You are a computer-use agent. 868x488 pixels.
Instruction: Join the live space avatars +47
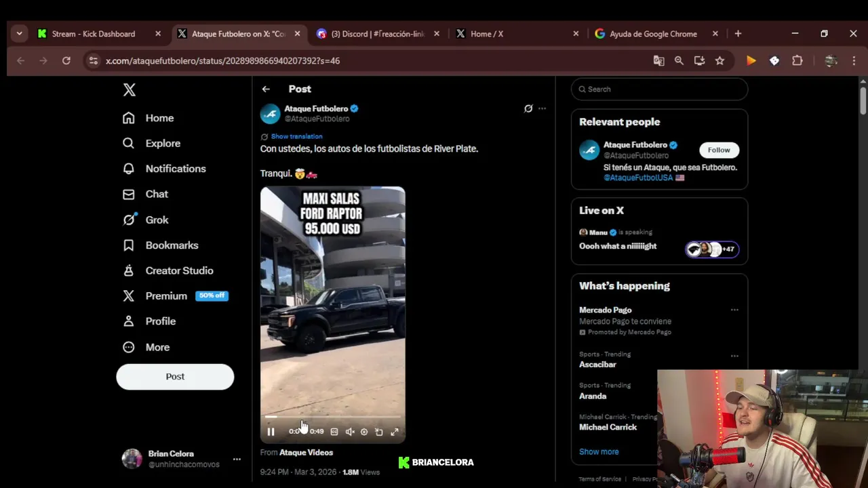coord(712,249)
